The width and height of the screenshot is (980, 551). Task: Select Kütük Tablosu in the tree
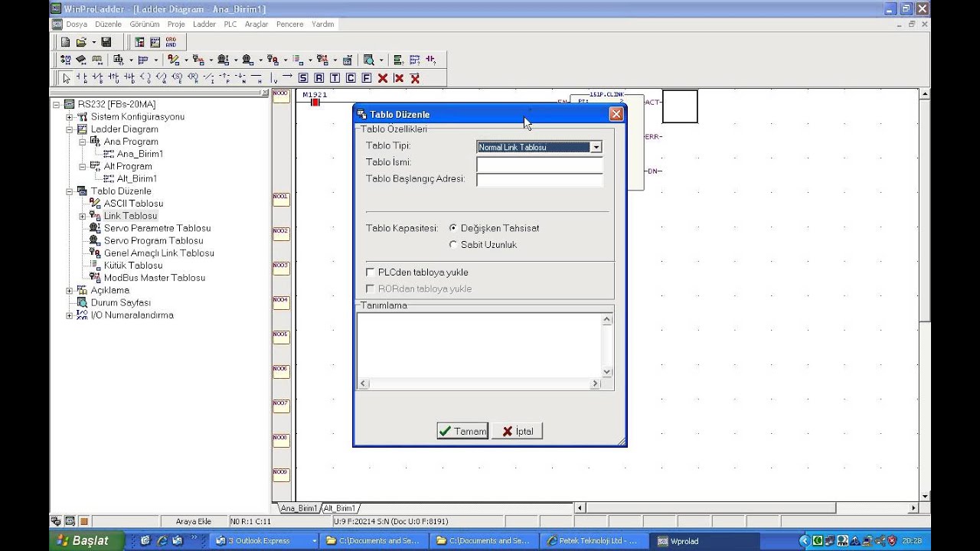[x=132, y=266]
